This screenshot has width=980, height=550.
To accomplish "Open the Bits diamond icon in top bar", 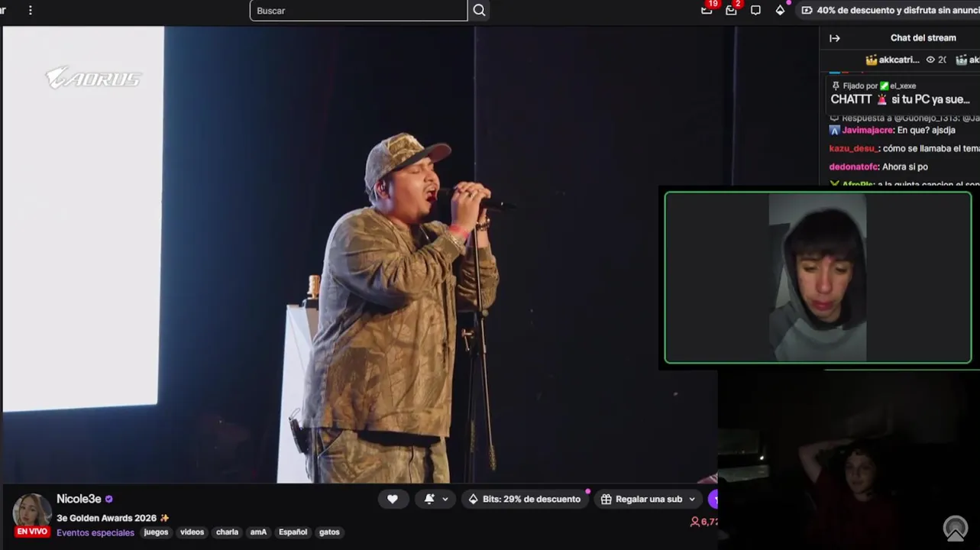I will coord(780,10).
